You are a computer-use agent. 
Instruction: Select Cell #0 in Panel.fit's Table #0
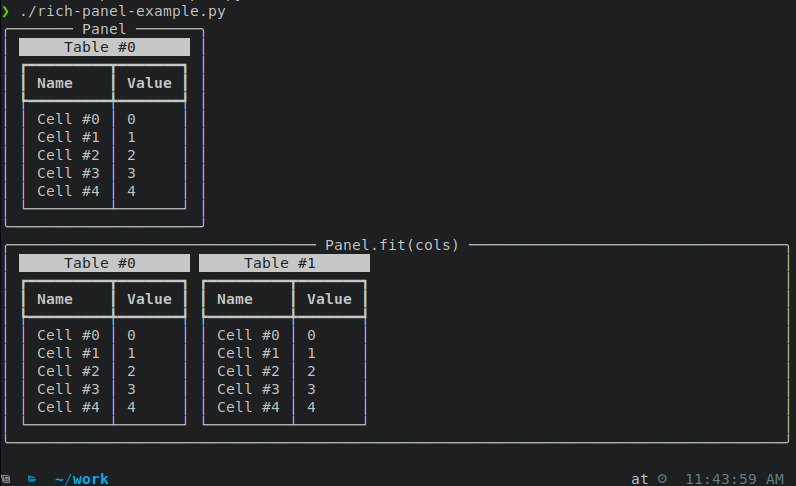pos(69,335)
